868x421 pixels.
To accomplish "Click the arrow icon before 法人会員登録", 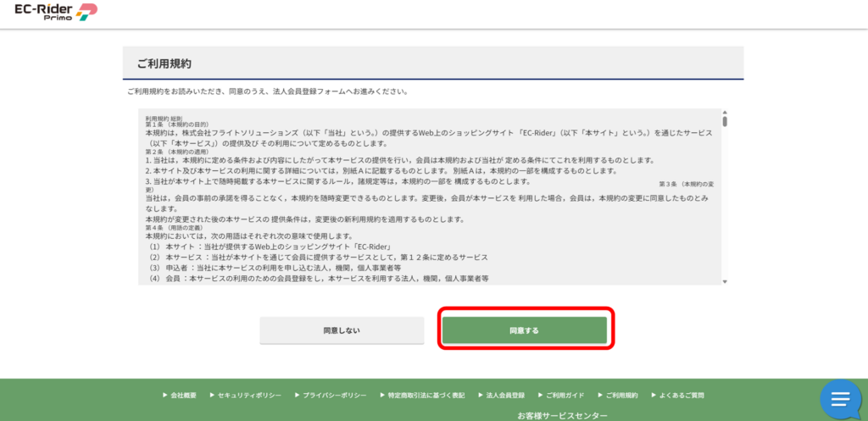I will (481, 396).
